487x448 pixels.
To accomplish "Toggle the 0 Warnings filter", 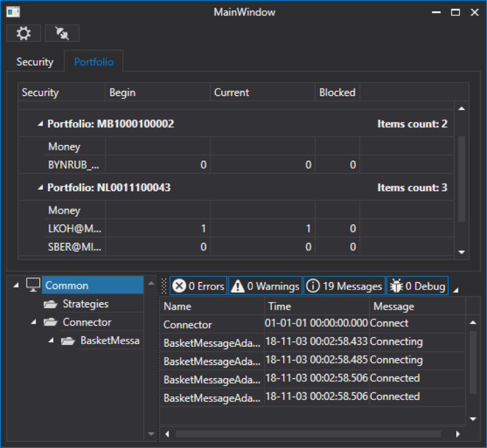I will click(x=265, y=286).
